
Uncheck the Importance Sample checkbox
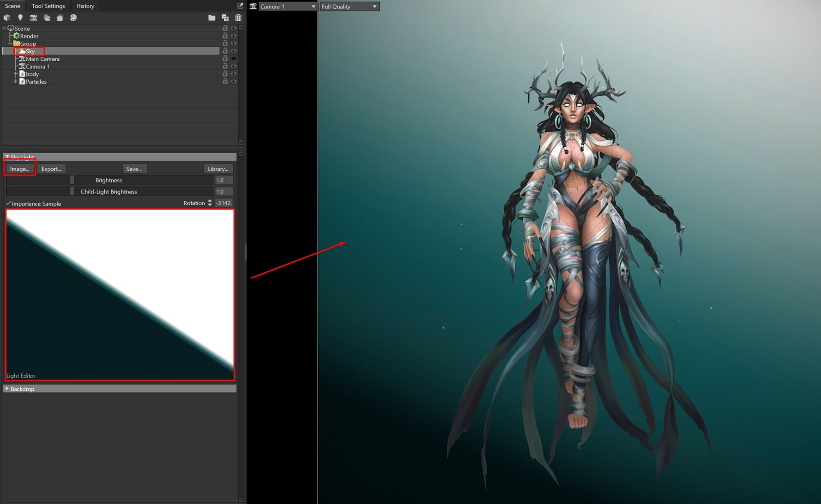click(x=8, y=204)
